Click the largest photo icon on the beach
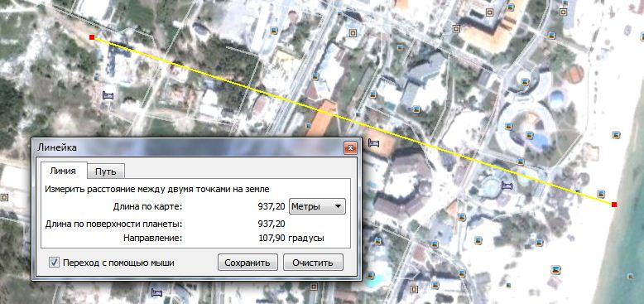The width and height of the screenshot is (644, 304). coord(556,269)
